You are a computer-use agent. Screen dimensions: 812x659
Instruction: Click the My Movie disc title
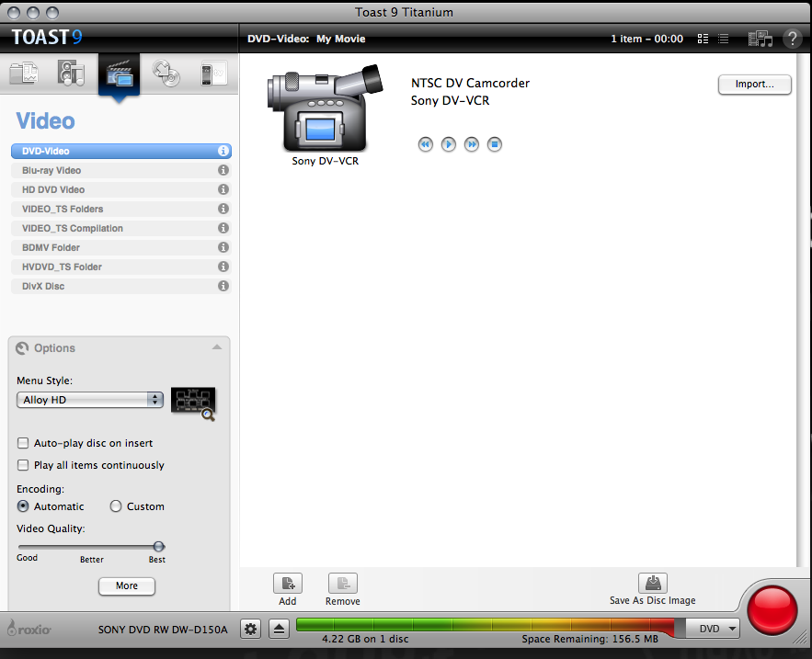pos(341,39)
